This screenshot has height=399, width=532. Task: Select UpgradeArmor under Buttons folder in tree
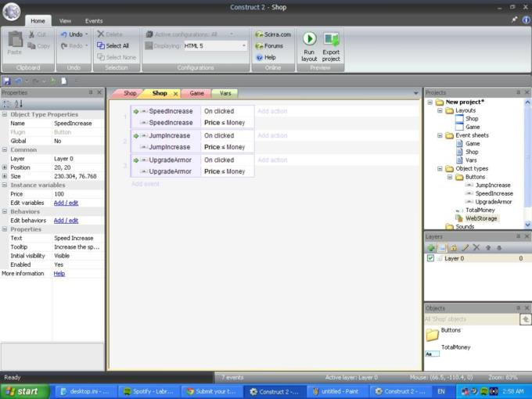[494, 202]
